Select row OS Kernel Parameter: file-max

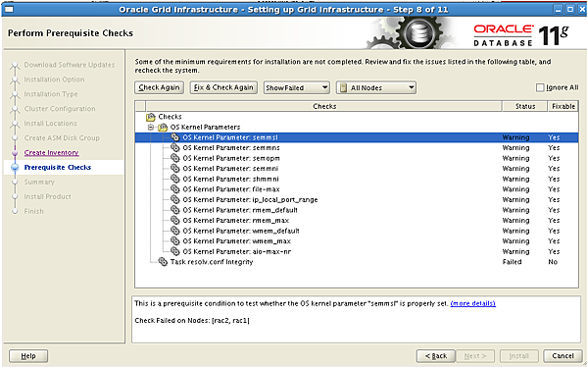[x=357, y=188]
